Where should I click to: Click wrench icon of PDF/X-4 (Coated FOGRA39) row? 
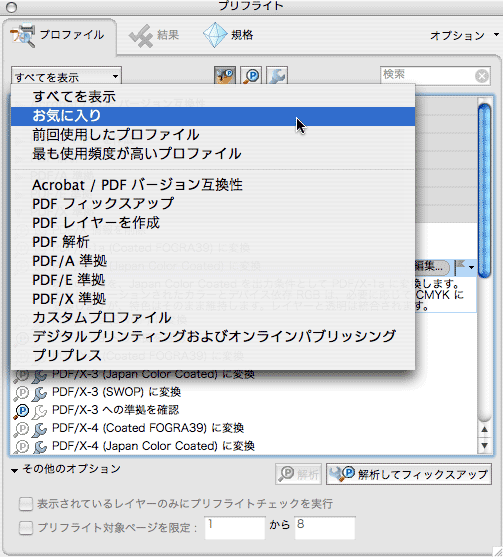coord(39,429)
